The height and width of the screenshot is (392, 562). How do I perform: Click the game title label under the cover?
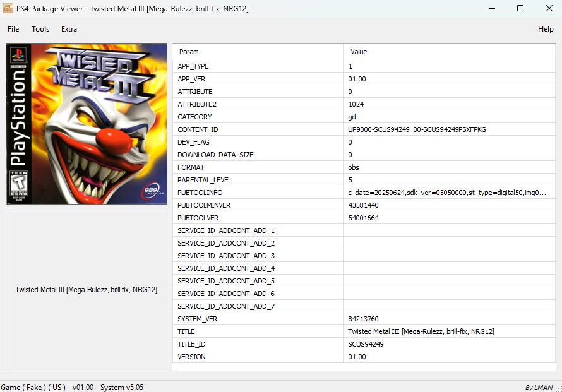[x=86, y=290]
